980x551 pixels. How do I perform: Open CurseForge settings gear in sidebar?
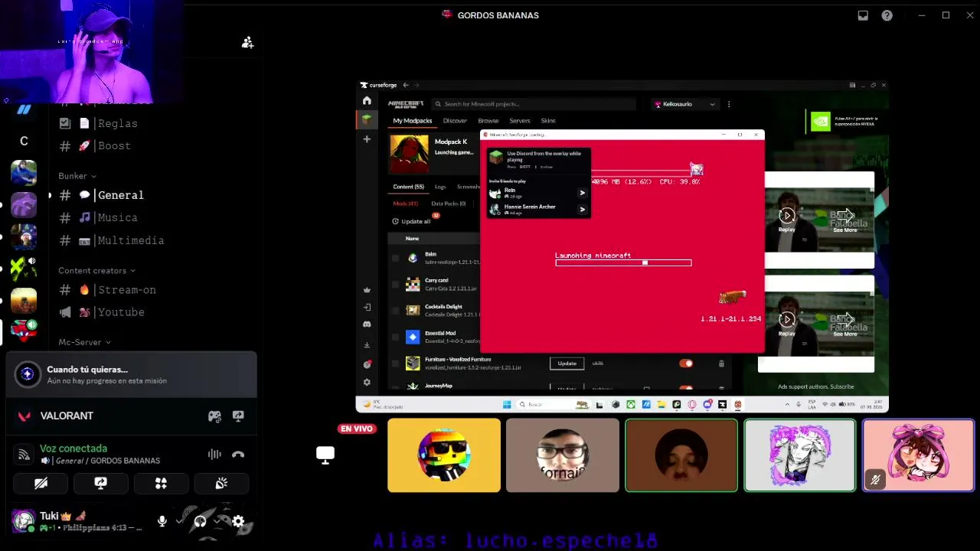pyautogui.click(x=367, y=382)
